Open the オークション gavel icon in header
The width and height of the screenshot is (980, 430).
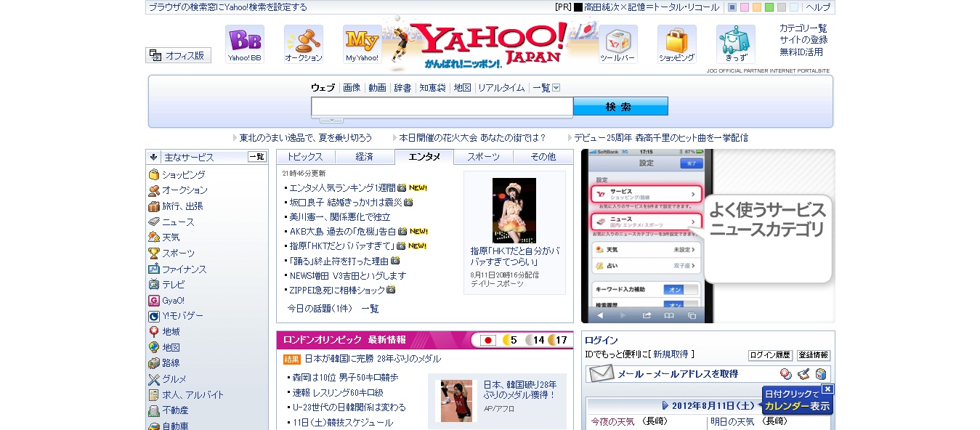pyautogui.click(x=304, y=44)
